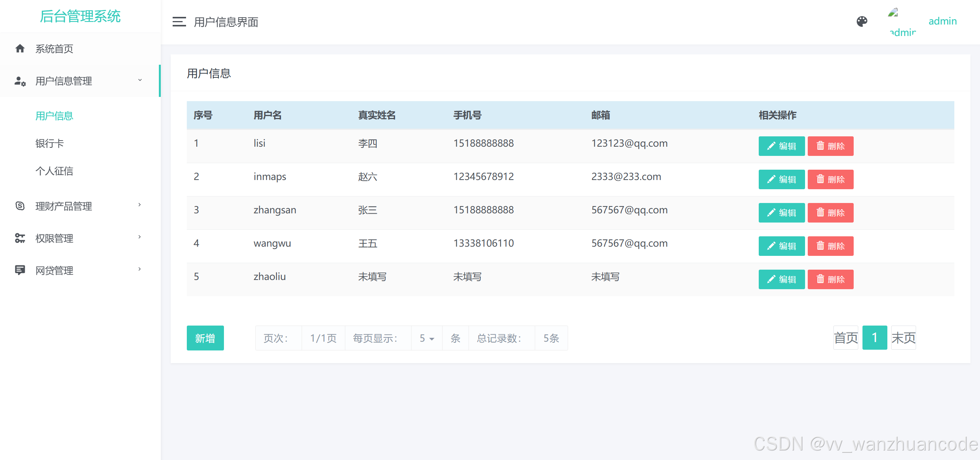This screenshot has height=460, width=980.
Task: Click the admin username link
Action: [x=942, y=21]
